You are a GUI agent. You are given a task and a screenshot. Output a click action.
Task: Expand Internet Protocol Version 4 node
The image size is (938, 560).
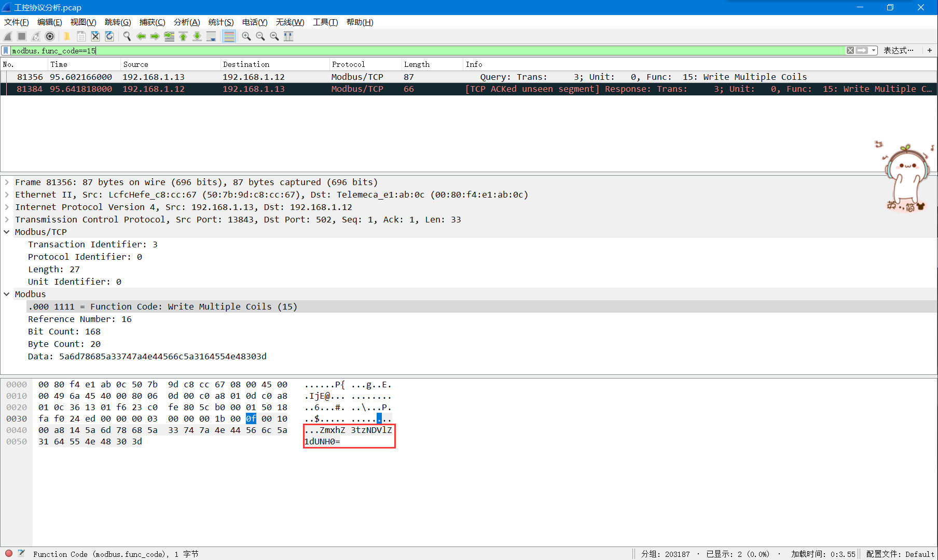coord(7,207)
